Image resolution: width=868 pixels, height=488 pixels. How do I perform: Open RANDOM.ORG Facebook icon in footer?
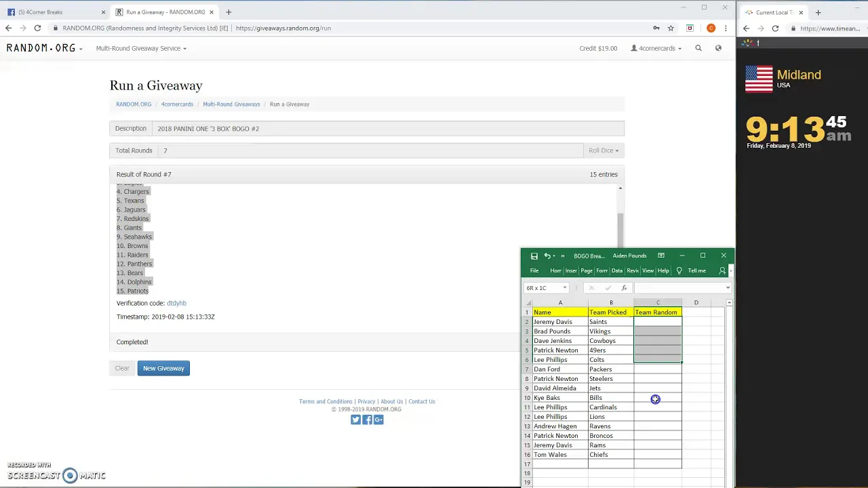click(367, 420)
